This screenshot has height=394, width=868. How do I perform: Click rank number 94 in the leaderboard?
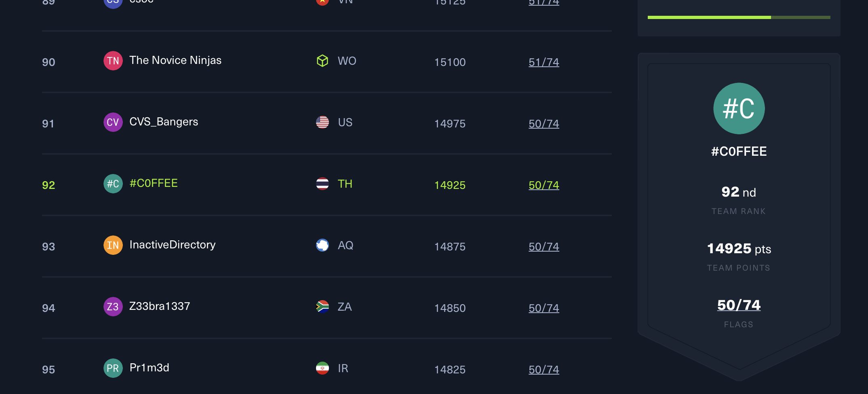[48, 308]
